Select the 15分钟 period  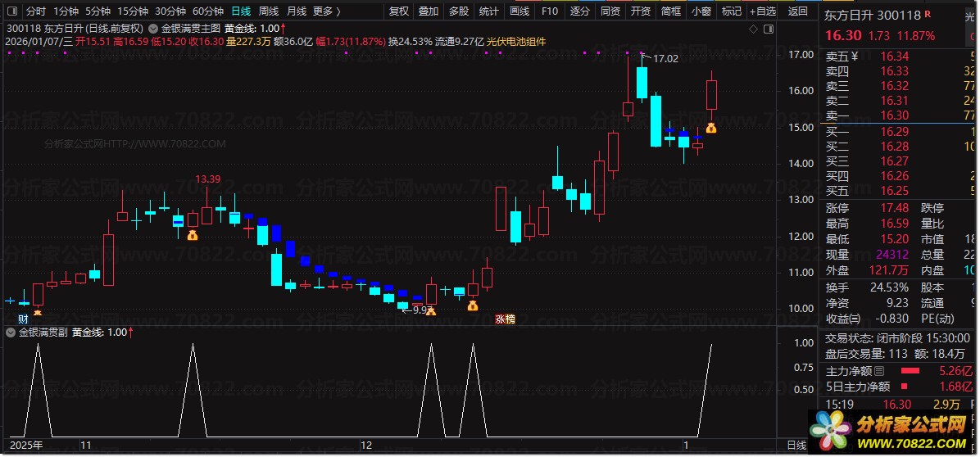[133, 11]
